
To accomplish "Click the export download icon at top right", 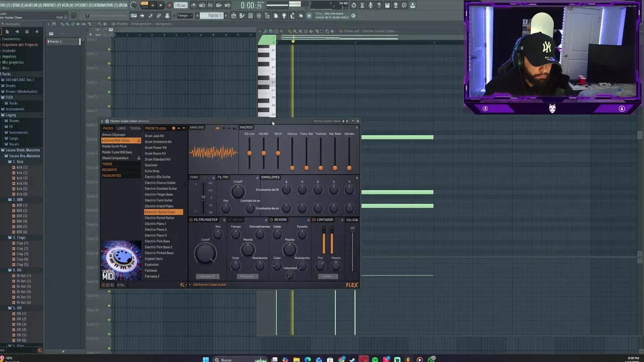I will (413, 5).
